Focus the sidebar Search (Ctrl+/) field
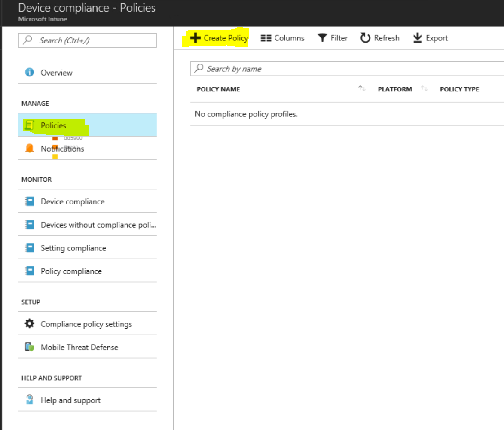 click(x=87, y=40)
